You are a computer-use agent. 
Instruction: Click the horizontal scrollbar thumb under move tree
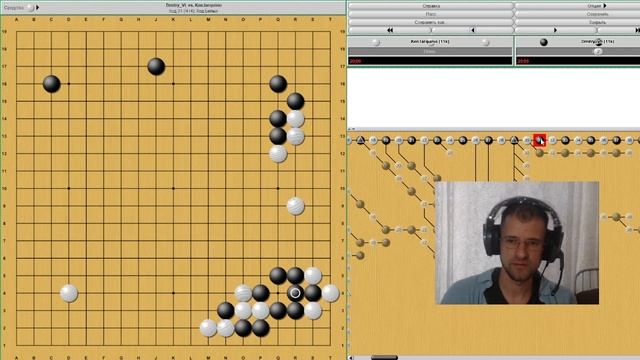coord(384,358)
